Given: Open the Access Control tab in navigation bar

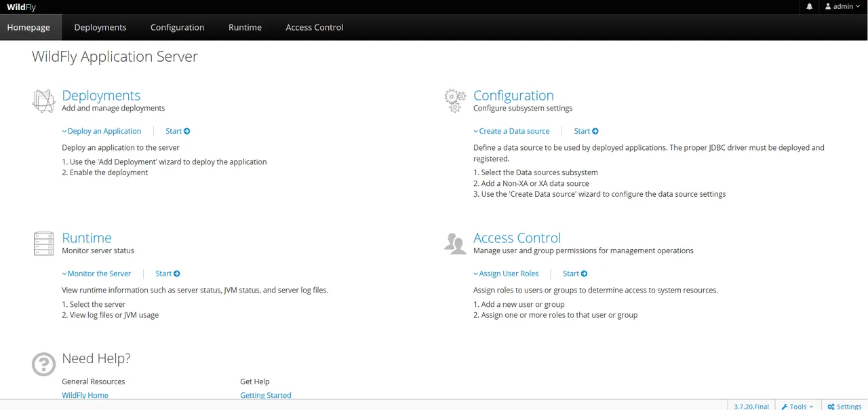Looking at the screenshot, I should tap(315, 27).
